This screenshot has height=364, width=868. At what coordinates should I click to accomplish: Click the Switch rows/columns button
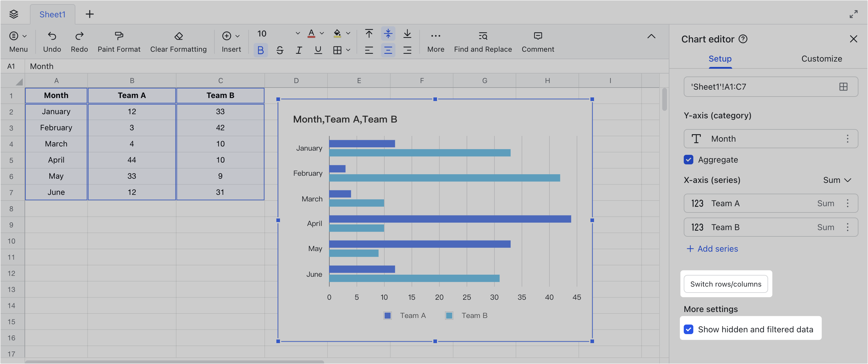(x=725, y=284)
